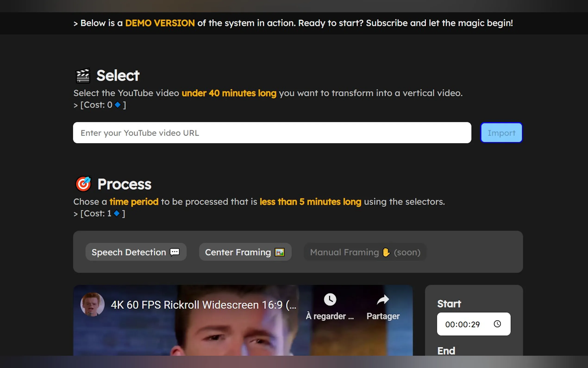Click the target icon beside Process heading

83,184
